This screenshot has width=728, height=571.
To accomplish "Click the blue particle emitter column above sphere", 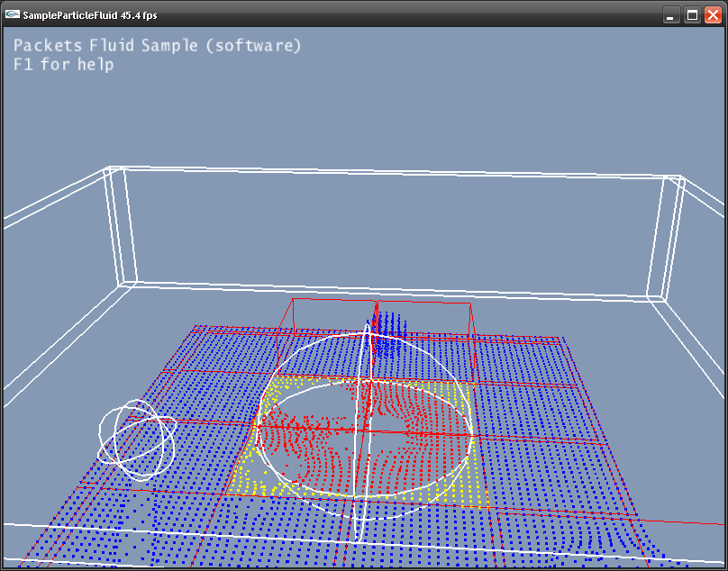I will point(387,331).
